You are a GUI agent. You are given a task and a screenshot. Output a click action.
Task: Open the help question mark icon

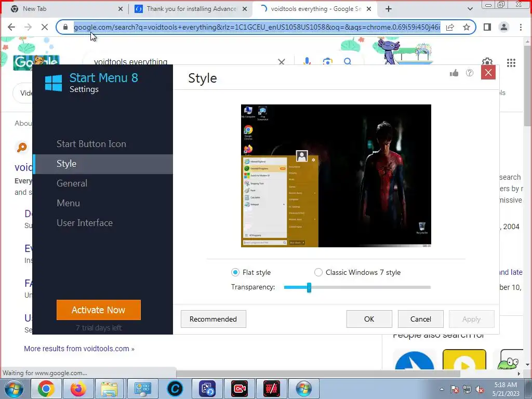pyautogui.click(x=470, y=73)
